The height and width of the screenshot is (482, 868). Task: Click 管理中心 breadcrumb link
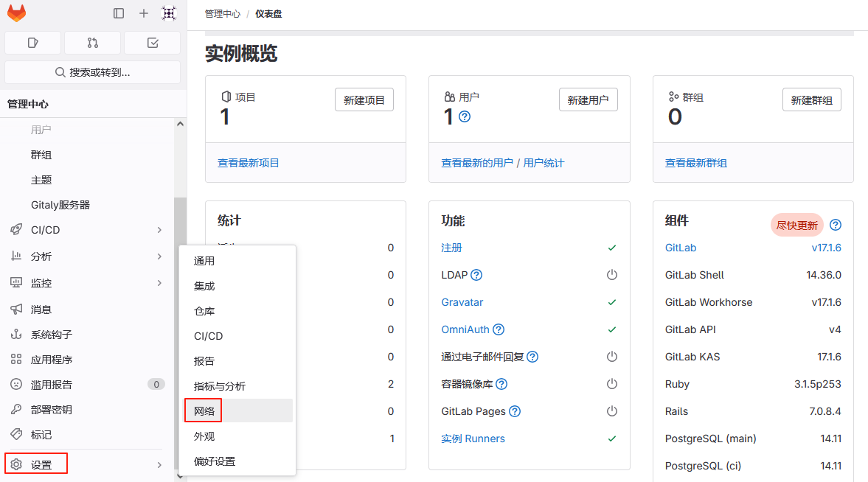click(223, 14)
